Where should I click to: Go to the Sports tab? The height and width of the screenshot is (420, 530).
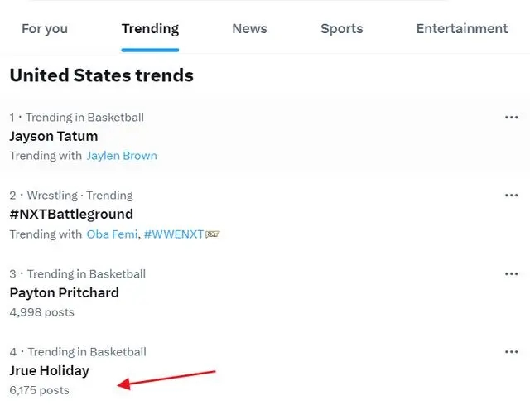pos(342,29)
